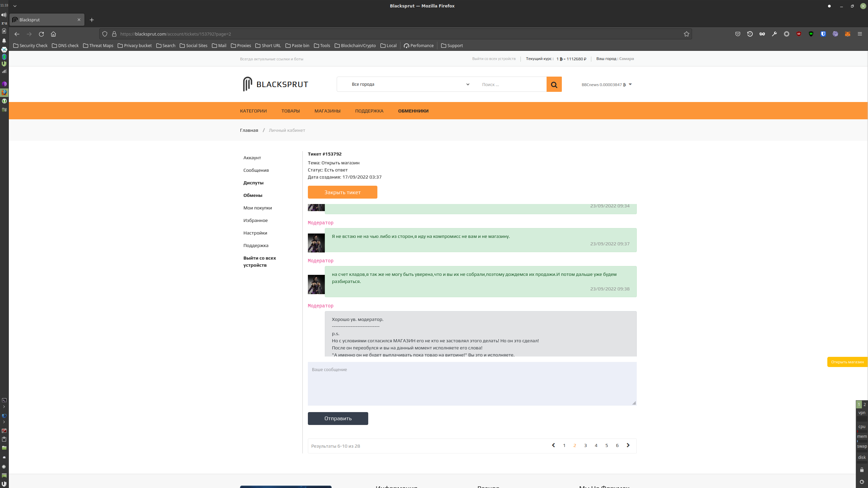
Task: Click the shield tracking protection icon
Action: 105,34
